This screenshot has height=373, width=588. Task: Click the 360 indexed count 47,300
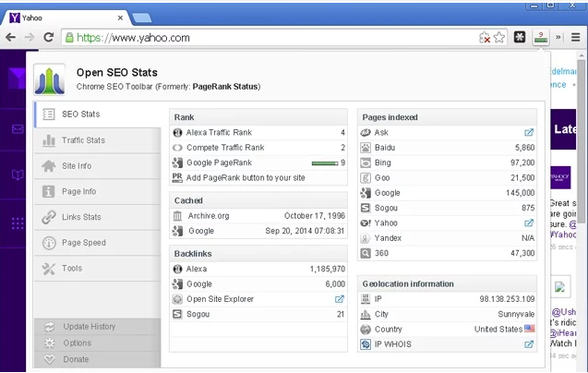click(x=522, y=253)
